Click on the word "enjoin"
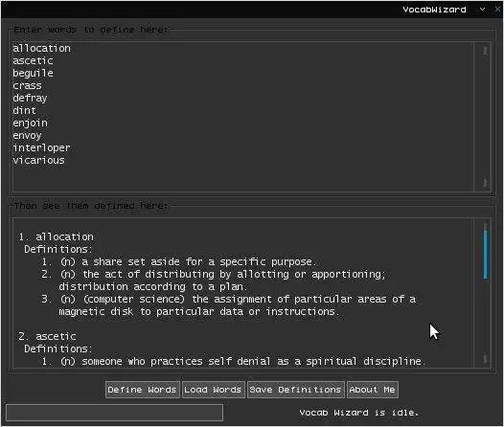This screenshot has width=504, height=427. (30, 123)
